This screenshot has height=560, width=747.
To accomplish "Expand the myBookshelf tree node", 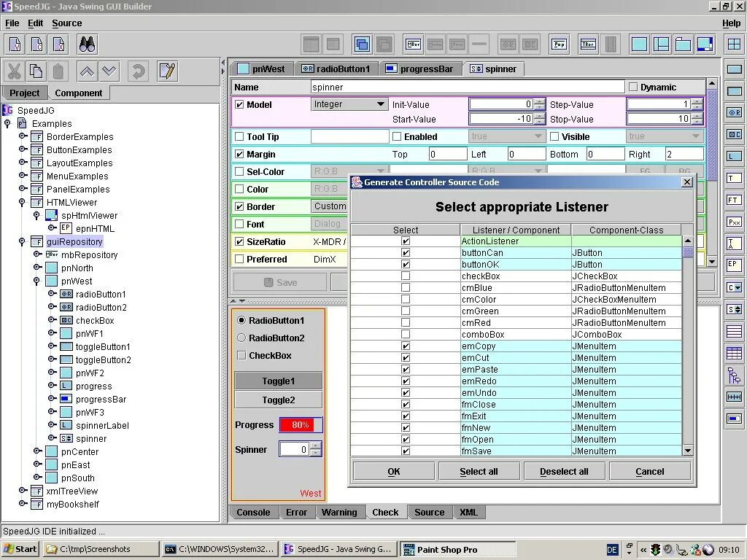I will click(22, 503).
